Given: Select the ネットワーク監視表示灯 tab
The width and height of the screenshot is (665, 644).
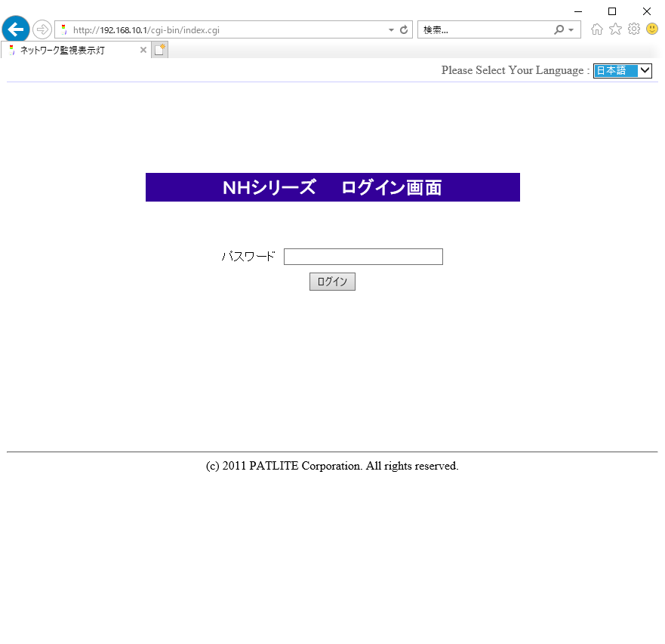Looking at the screenshot, I should [76, 50].
